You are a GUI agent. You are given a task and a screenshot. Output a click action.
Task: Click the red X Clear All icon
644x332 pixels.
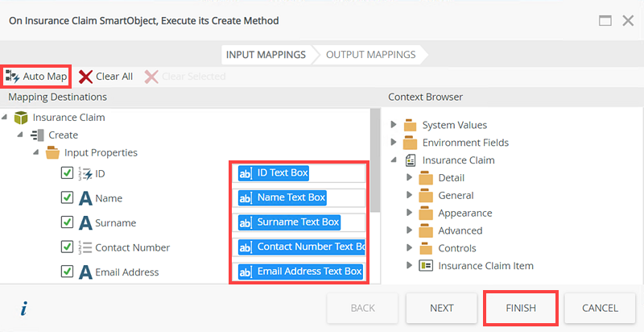point(85,77)
